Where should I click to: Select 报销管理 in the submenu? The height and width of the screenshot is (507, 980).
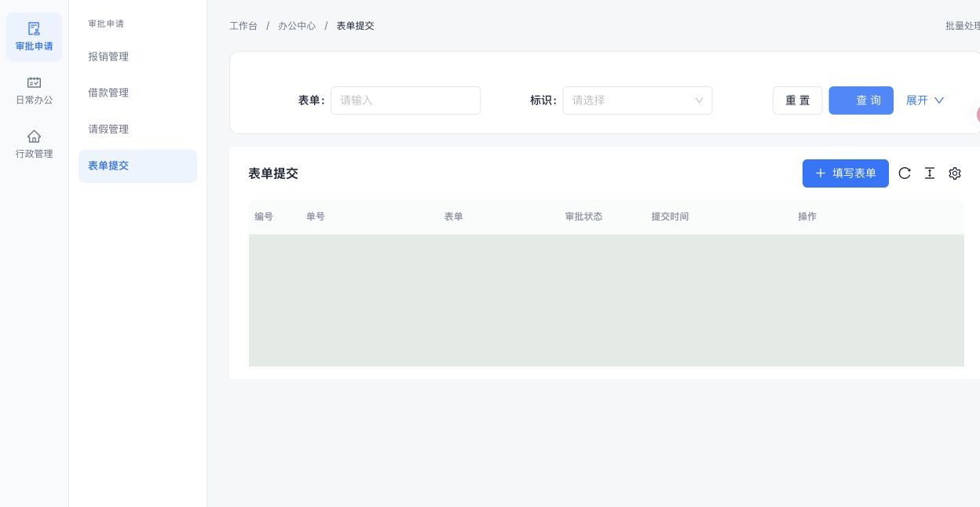137,57
